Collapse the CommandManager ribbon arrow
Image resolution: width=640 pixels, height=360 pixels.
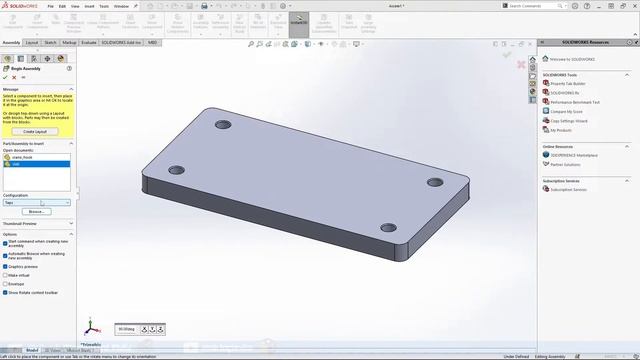(x=635, y=34)
